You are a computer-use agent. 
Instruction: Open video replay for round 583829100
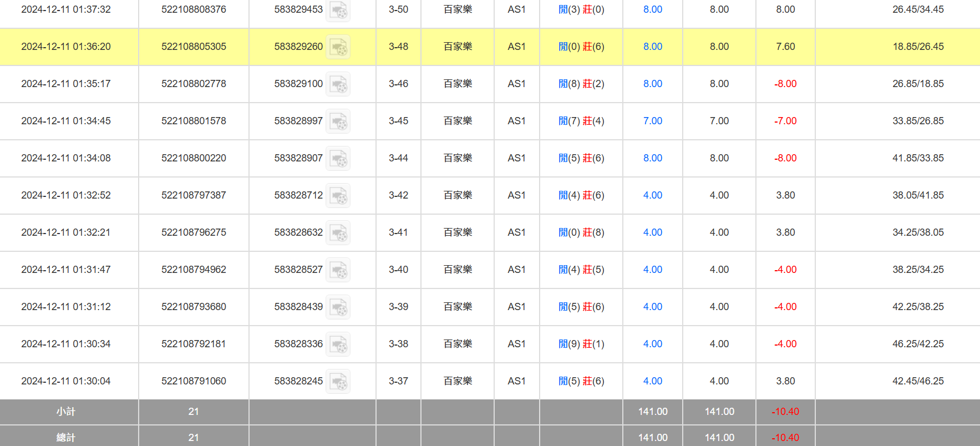pos(338,84)
